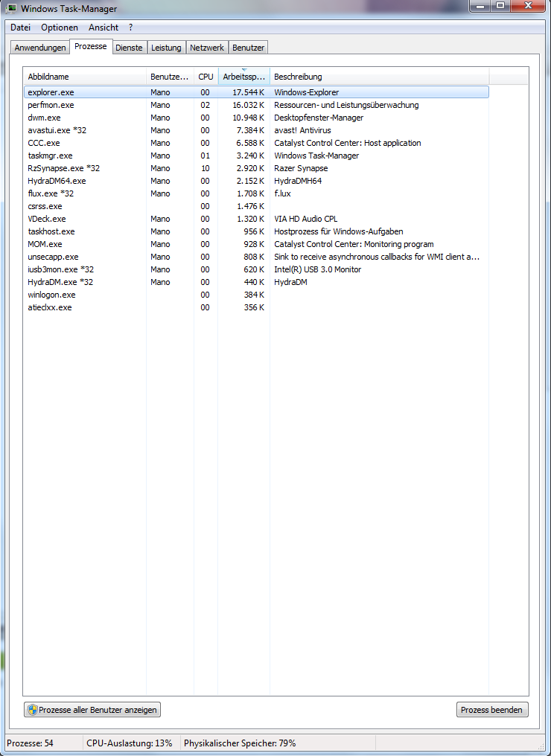
Task: Click Prozesse aller Benutzer anzeigen button
Action: (x=92, y=710)
